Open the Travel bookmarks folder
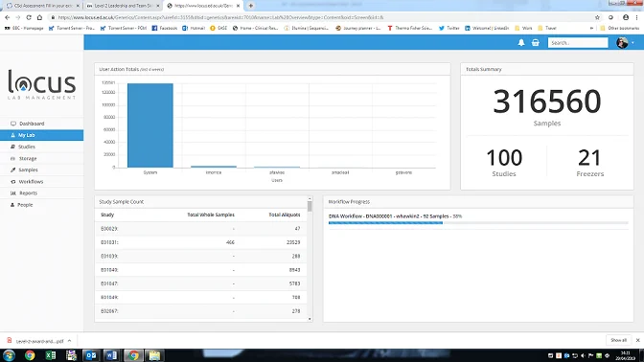Image resolution: width=644 pixels, height=362 pixels. click(547, 29)
